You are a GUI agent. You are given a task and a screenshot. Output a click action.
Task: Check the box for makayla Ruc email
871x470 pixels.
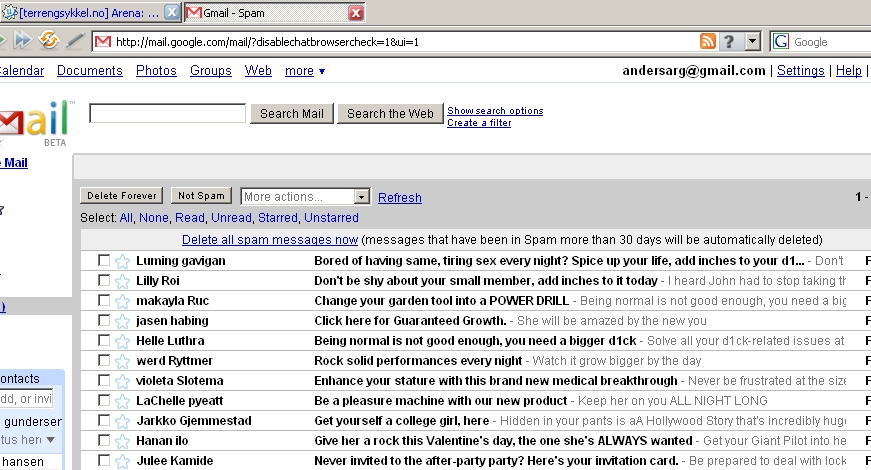(103, 300)
